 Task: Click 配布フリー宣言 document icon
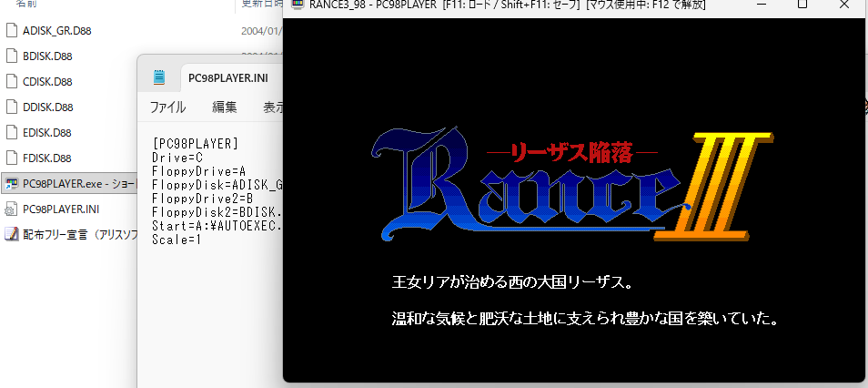(x=12, y=234)
